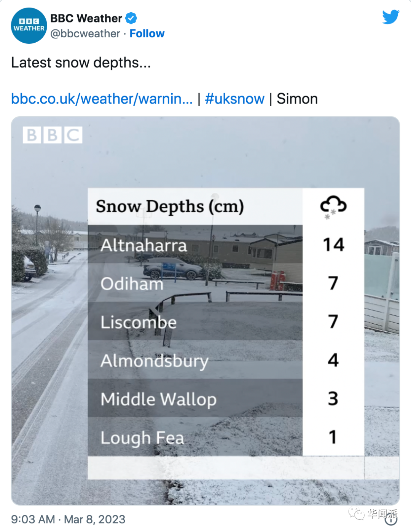Click the BBC Weather profile avatar

point(29,26)
